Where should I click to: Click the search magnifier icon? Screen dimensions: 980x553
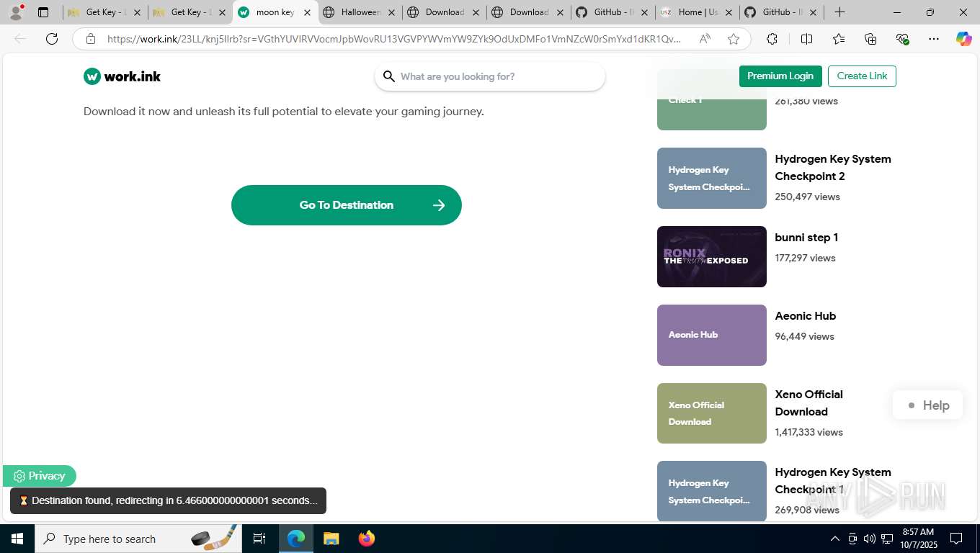click(389, 76)
